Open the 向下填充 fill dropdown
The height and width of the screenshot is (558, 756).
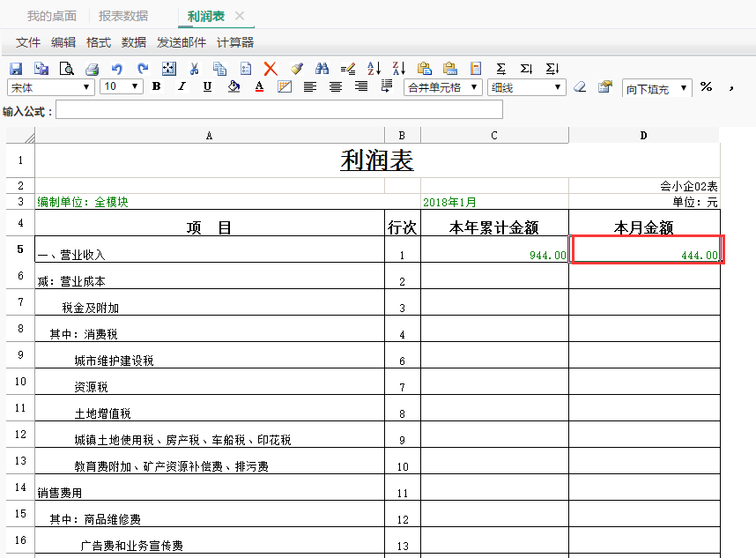coord(657,89)
